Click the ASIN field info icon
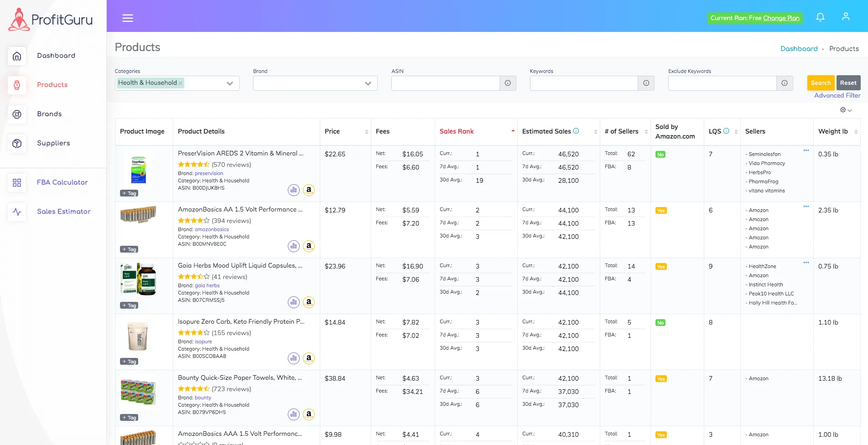Viewport: 868px width, 445px height. click(x=508, y=83)
